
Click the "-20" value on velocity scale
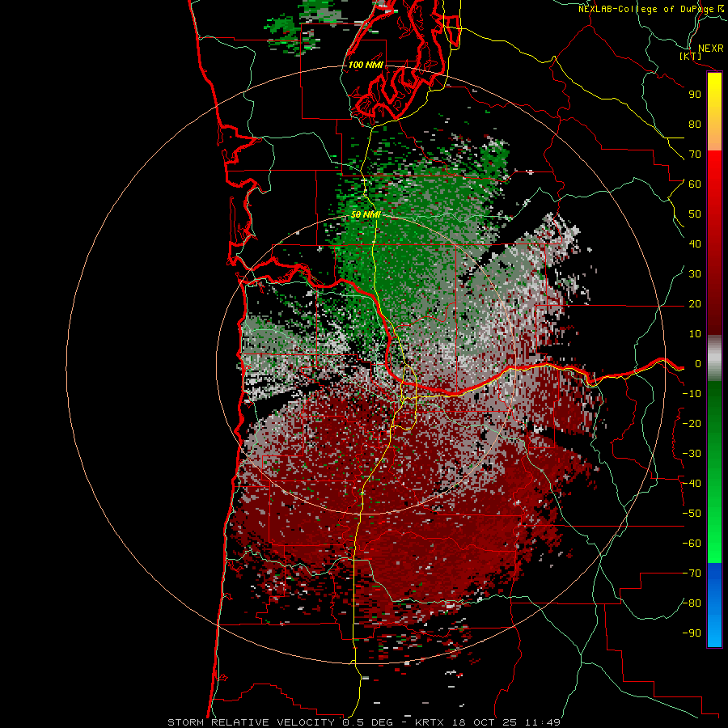click(x=692, y=423)
